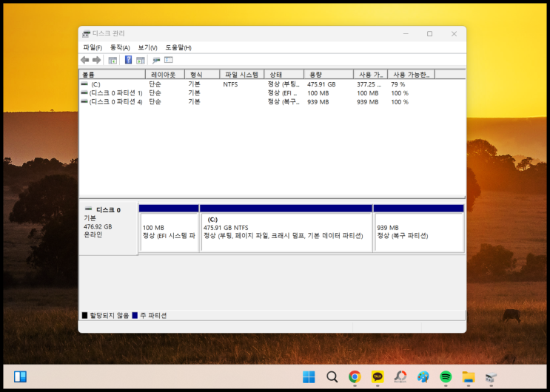
Task: Click the disk settings list toolbar icon
Action: point(168,60)
